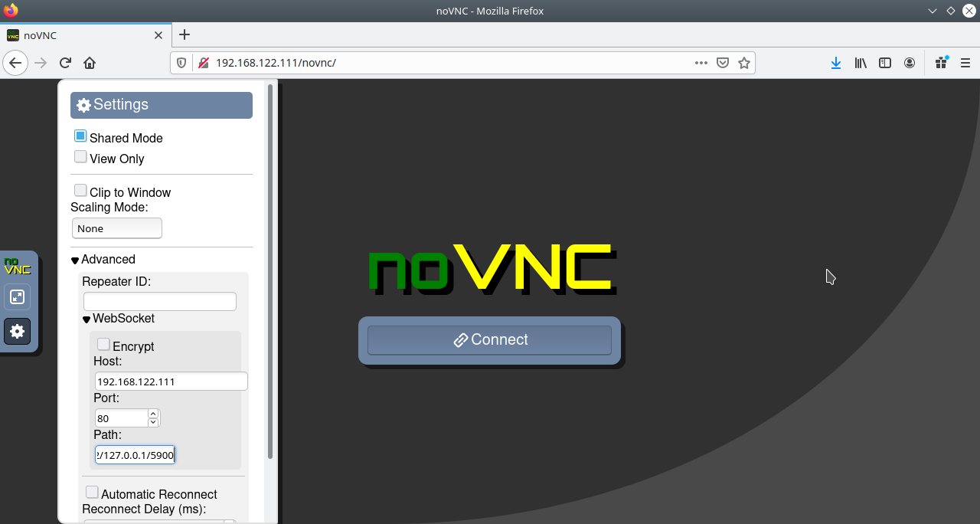Save page to Pocket

coord(722,63)
